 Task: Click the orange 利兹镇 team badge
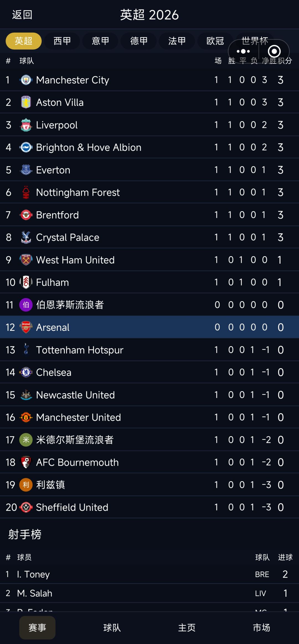(26, 485)
